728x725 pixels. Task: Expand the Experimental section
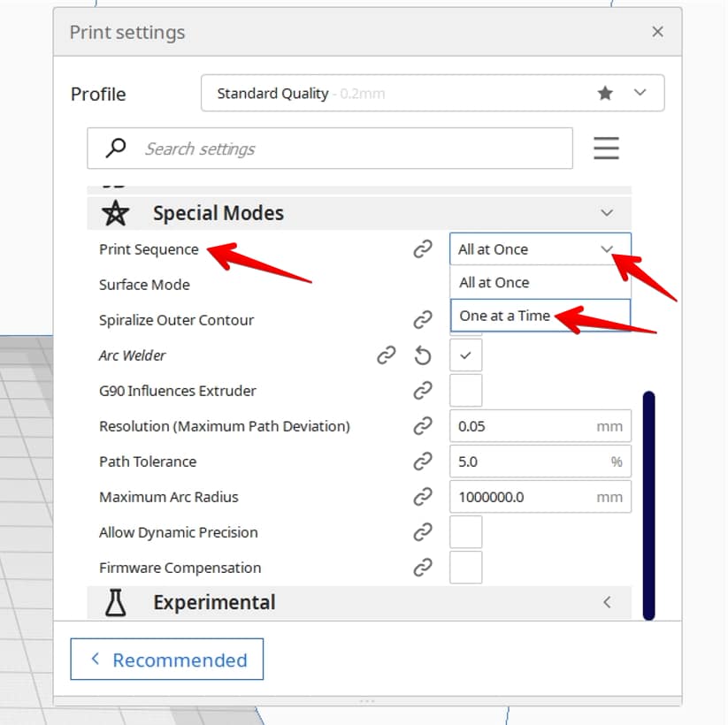[x=607, y=601]
